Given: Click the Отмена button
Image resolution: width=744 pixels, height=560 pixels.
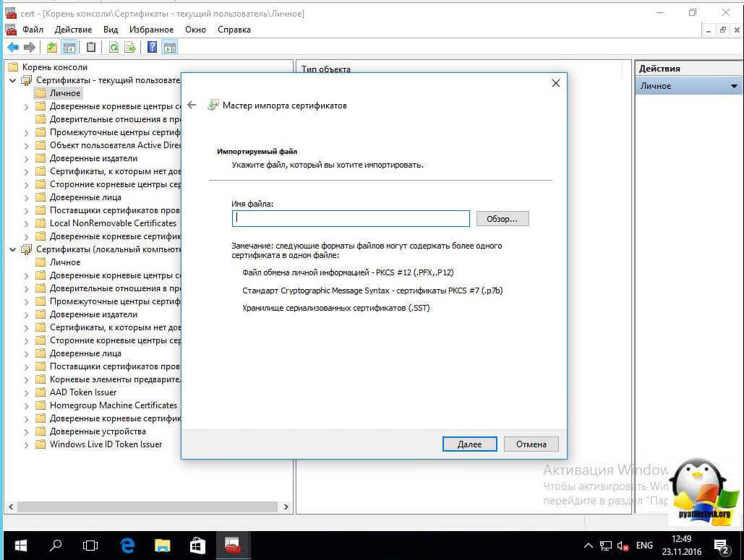Looking at the screenshot, I should pyautogui.click(x=531, y=444).
